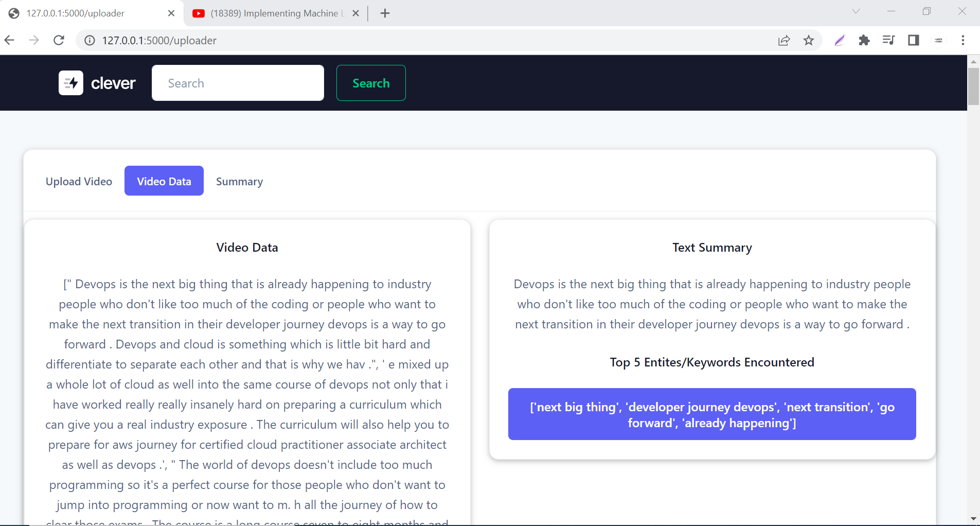The image size is (980, 526).
Task: Click the address bar URL
Action: tap(159, 40)
